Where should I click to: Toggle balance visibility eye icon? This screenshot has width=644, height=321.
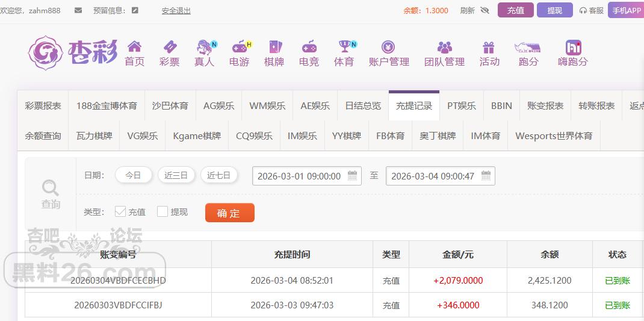(x=485, y=11)
